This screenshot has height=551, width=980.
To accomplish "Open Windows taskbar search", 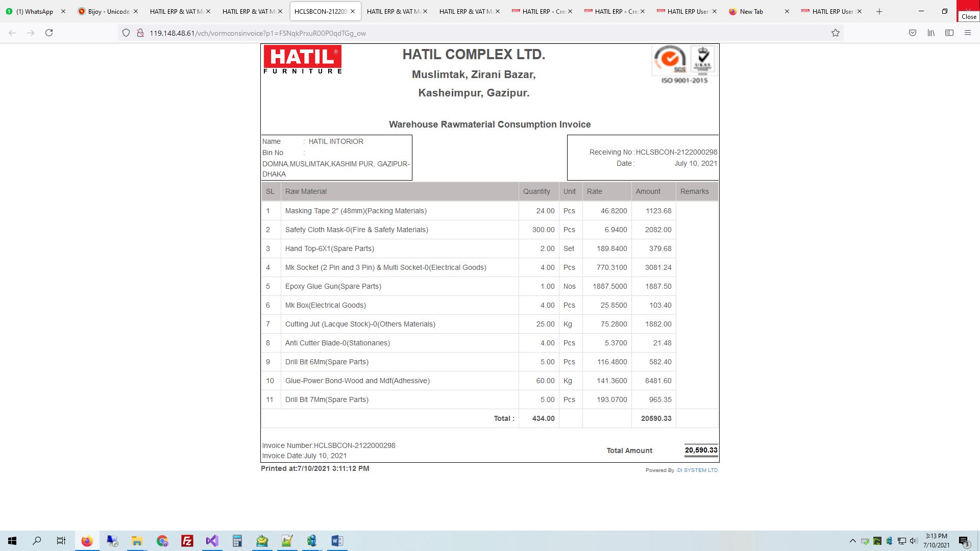I will click(37, 541).
